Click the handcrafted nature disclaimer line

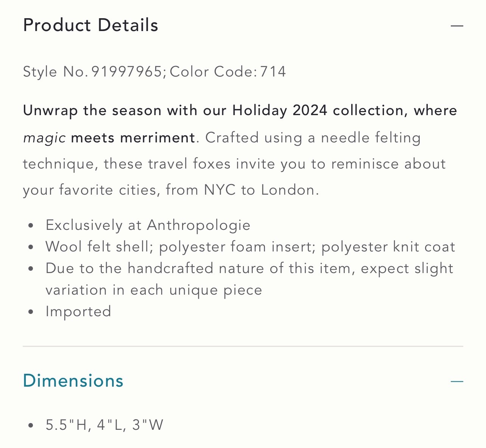tap(249, 268)
